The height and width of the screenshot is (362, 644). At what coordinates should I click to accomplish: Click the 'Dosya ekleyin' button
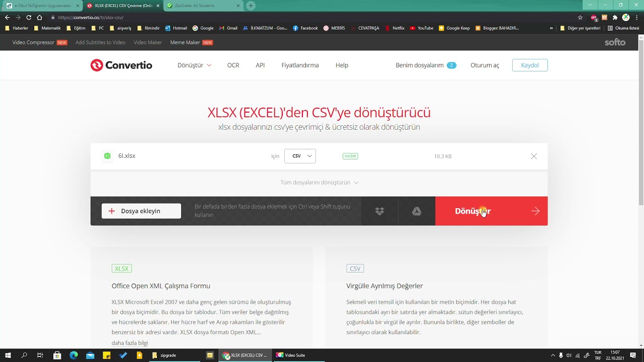tap(141, 211)
